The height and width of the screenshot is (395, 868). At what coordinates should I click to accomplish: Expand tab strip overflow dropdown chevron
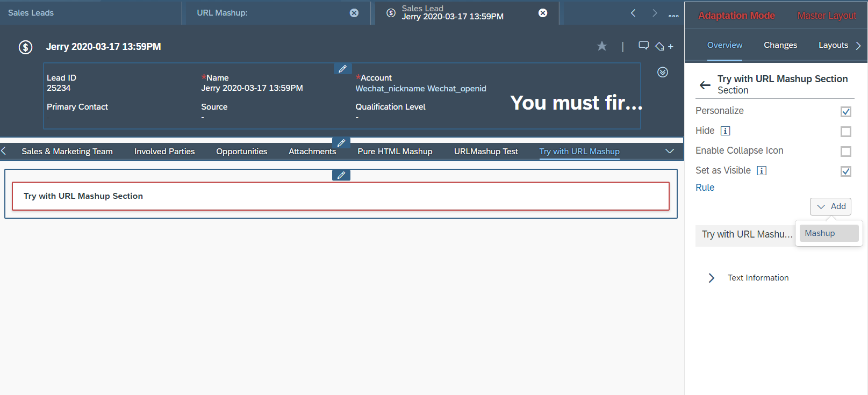(x=670, y=151)
